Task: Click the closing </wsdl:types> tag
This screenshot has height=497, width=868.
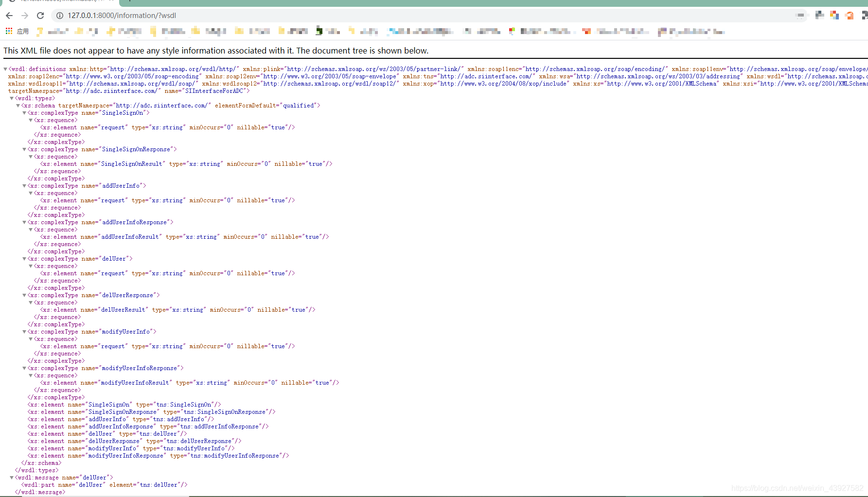Action: click(37, 470)
